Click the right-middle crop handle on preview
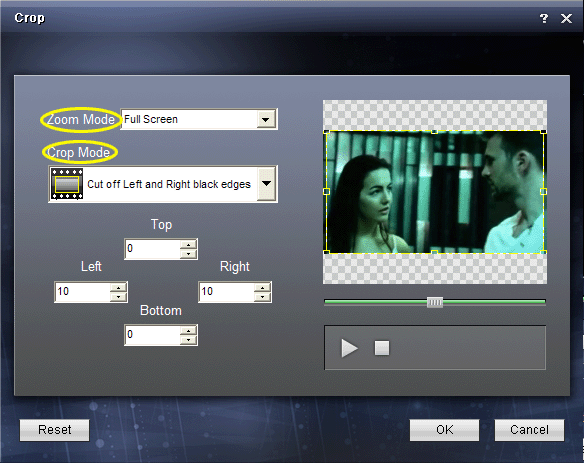The width and height of the screenshot is (584, 463). click(543, 191)
